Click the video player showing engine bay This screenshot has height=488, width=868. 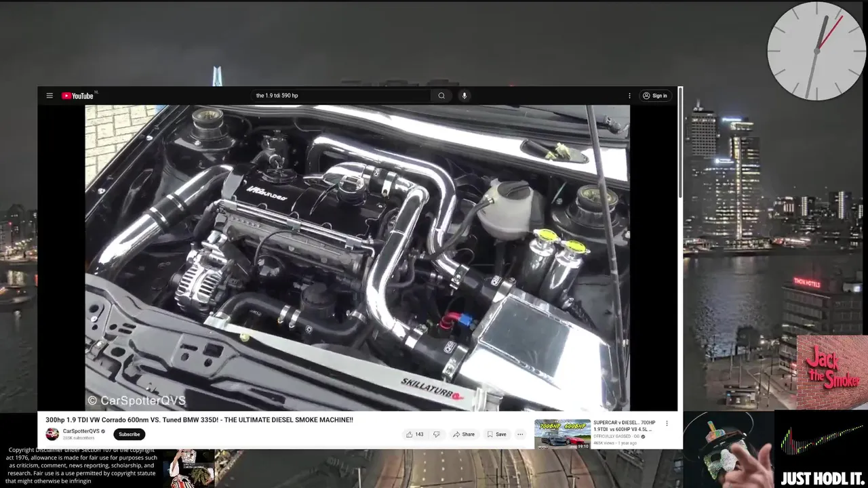point(357,258)
